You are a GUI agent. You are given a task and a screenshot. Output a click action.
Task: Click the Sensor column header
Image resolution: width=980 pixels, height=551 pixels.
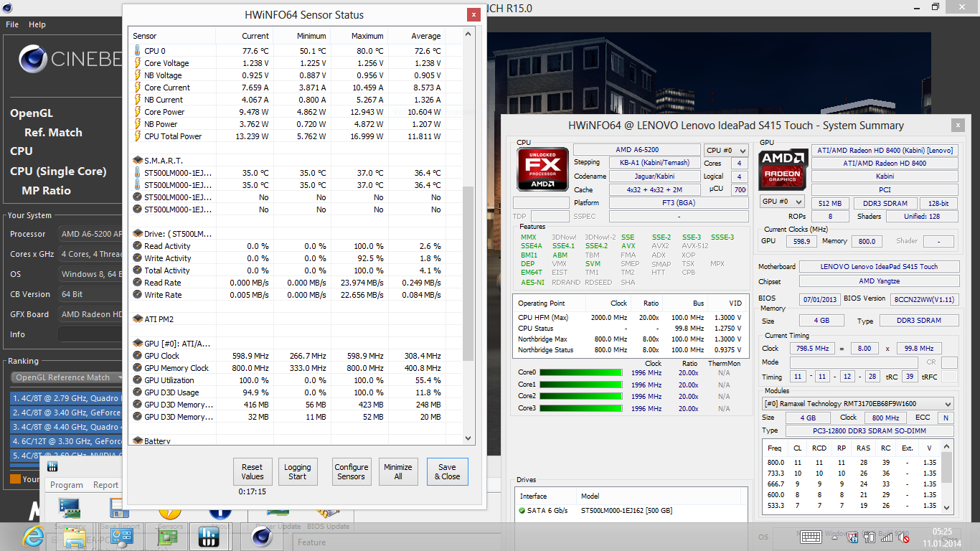click(172, 36)
